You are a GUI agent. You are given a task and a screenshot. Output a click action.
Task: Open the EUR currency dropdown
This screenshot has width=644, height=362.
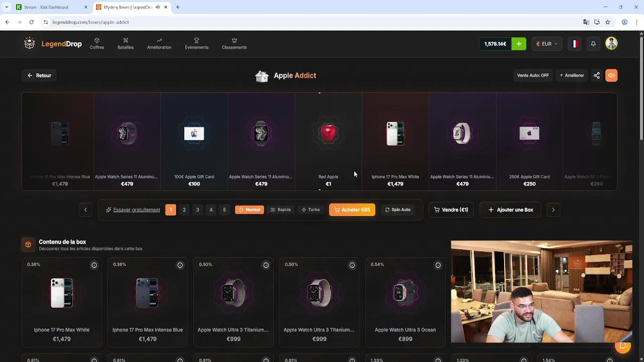pyautogui.click(x=546, y=44)
